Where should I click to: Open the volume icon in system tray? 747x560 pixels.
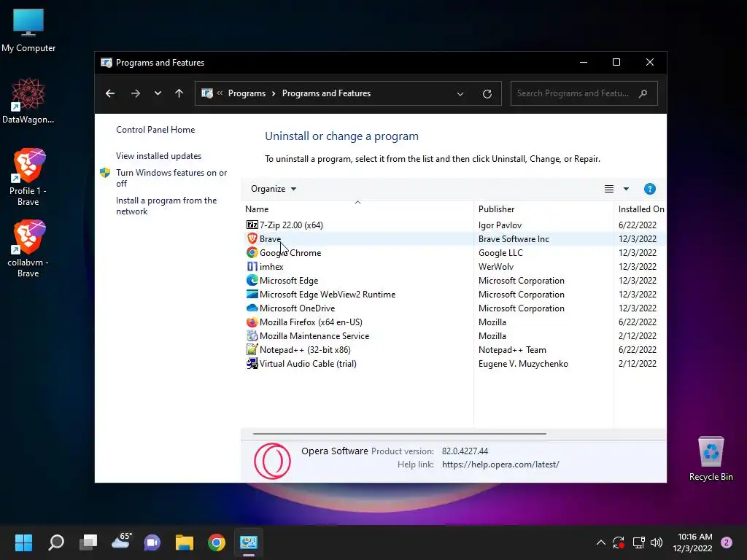657,542
